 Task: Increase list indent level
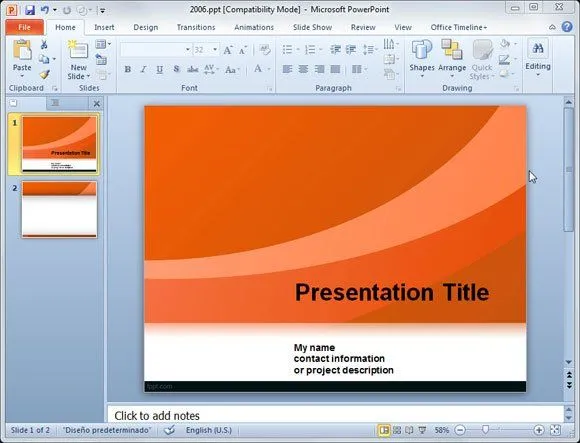[351, 49]
